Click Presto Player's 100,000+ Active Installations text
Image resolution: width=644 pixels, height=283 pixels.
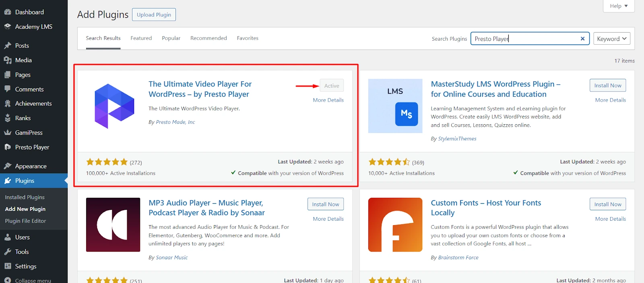click(x=121, y=173)
